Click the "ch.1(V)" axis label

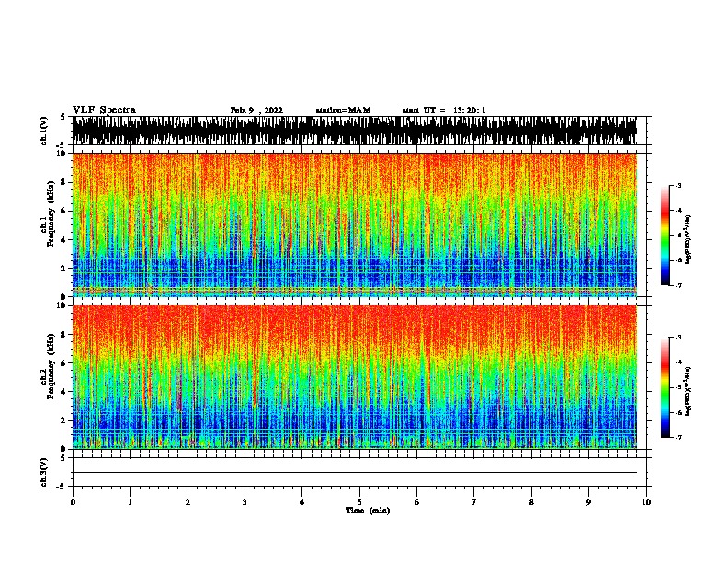click(x=44, y=131)
